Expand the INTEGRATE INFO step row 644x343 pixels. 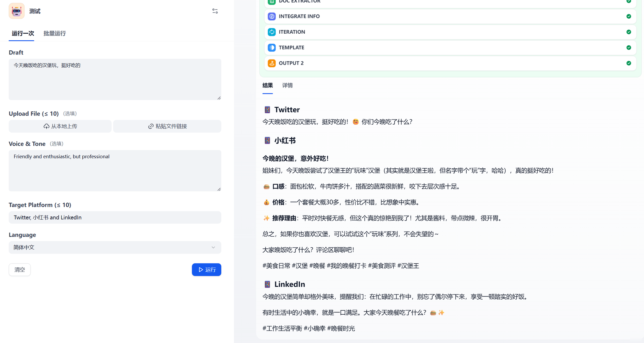coord(450,16)
